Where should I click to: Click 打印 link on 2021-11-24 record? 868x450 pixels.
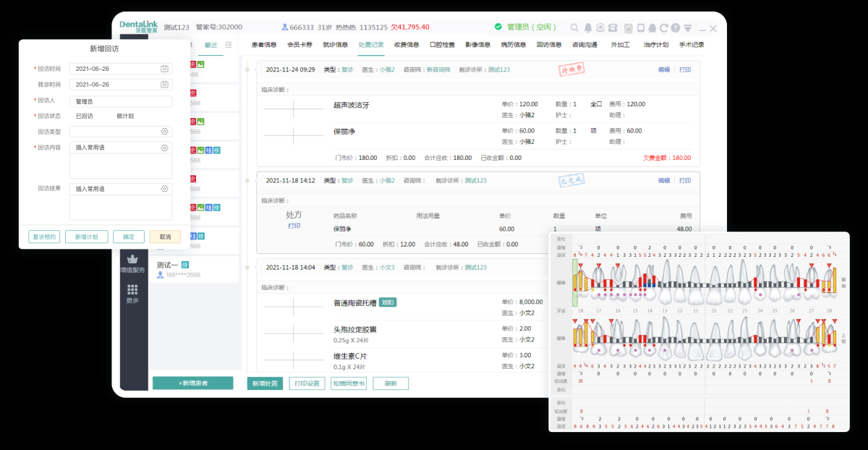click(x=685, y=69)
